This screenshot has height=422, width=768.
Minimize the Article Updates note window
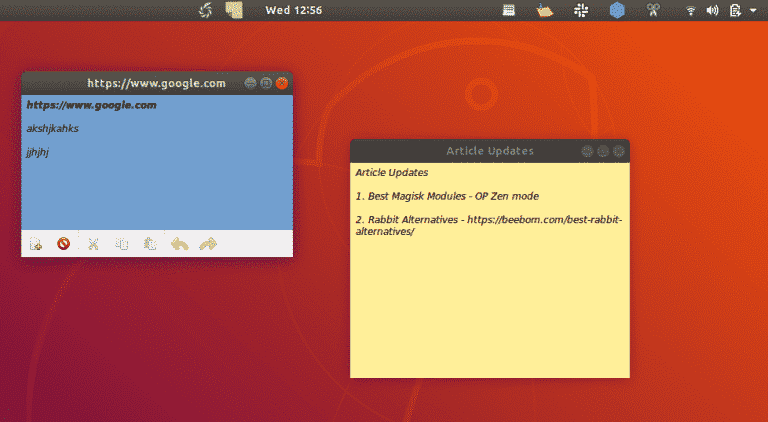pos(587,151)
